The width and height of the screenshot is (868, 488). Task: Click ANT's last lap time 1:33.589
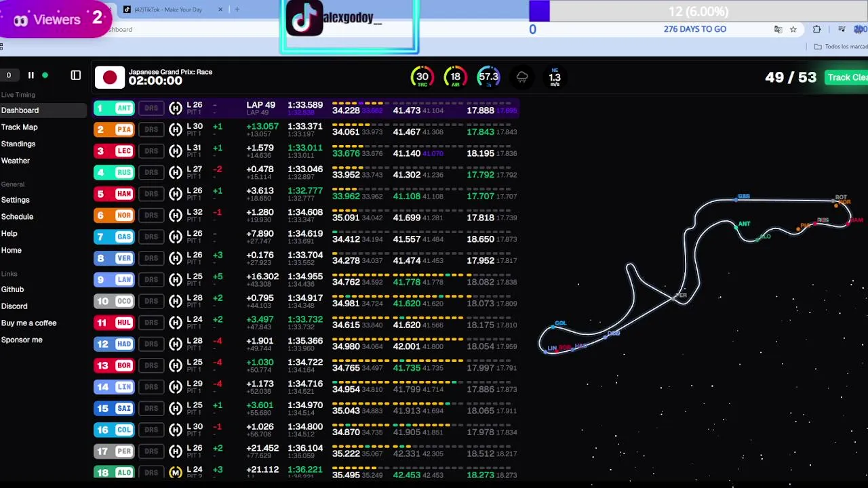click(x=305, y=105)
